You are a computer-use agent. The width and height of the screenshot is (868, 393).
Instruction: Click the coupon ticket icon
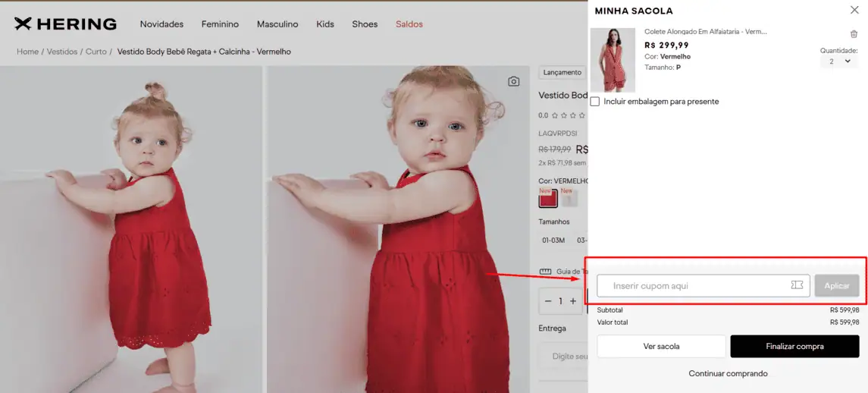(x=797, y=285)
